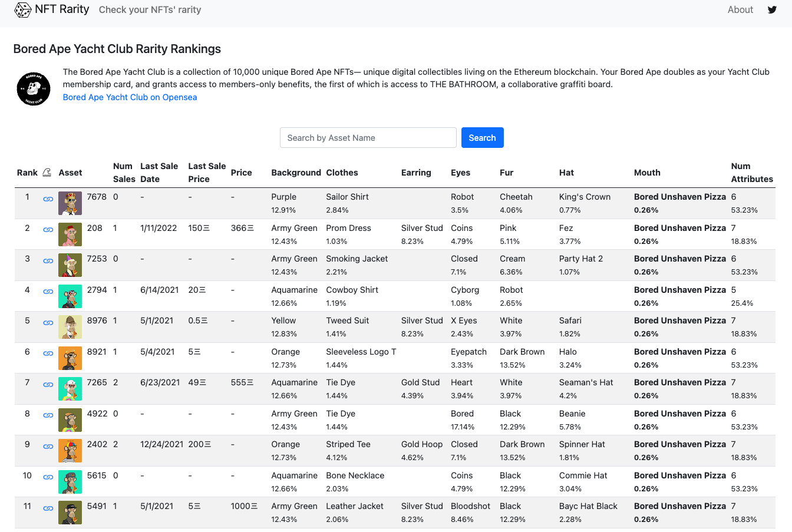792x532 pixels.
Task: Click the Earring column header
Action: click(x=416, y=173)
